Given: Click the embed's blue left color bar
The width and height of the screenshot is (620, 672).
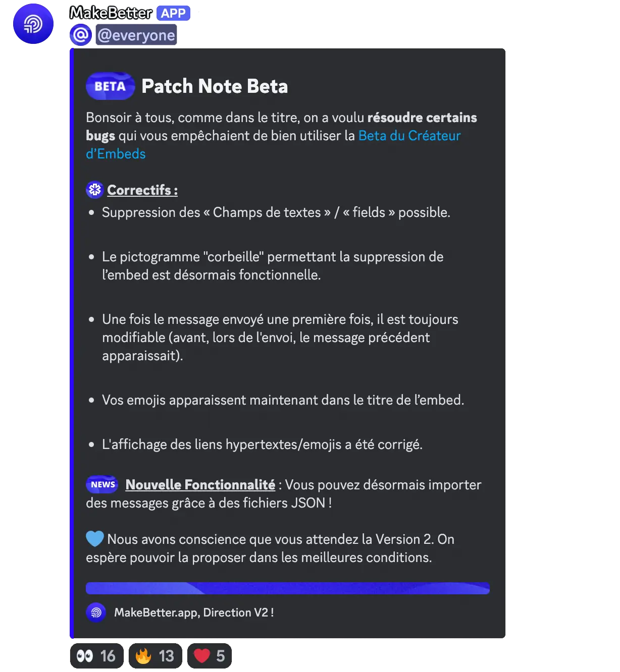Looking at the screenshot, I should tap(72, 343).
